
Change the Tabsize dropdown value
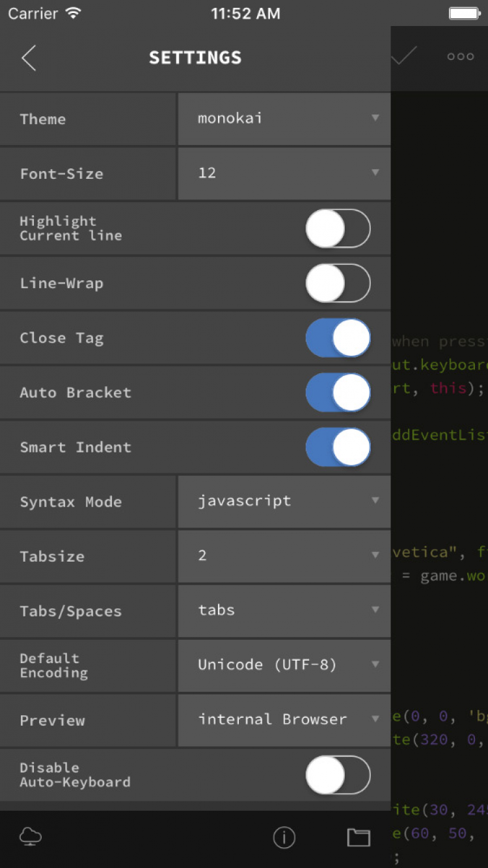tap(284, 556)
